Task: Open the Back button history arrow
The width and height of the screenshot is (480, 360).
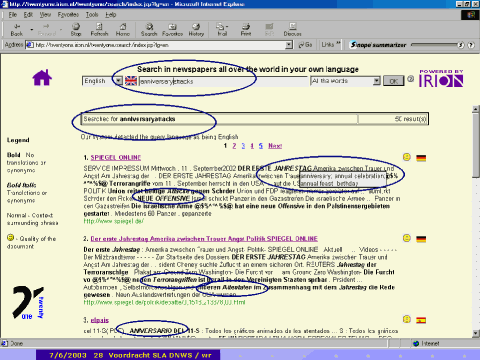Action: (x=32, y=30)
